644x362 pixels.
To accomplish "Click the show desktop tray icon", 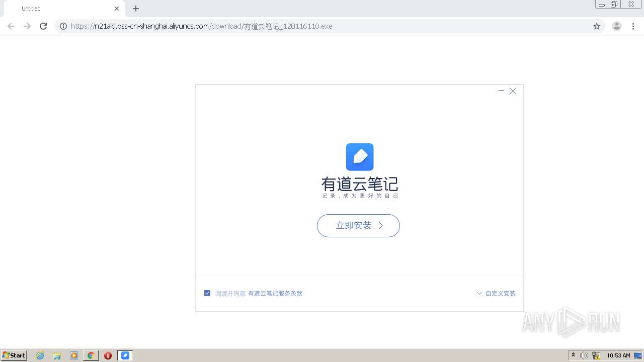I will tap(638, 355).
